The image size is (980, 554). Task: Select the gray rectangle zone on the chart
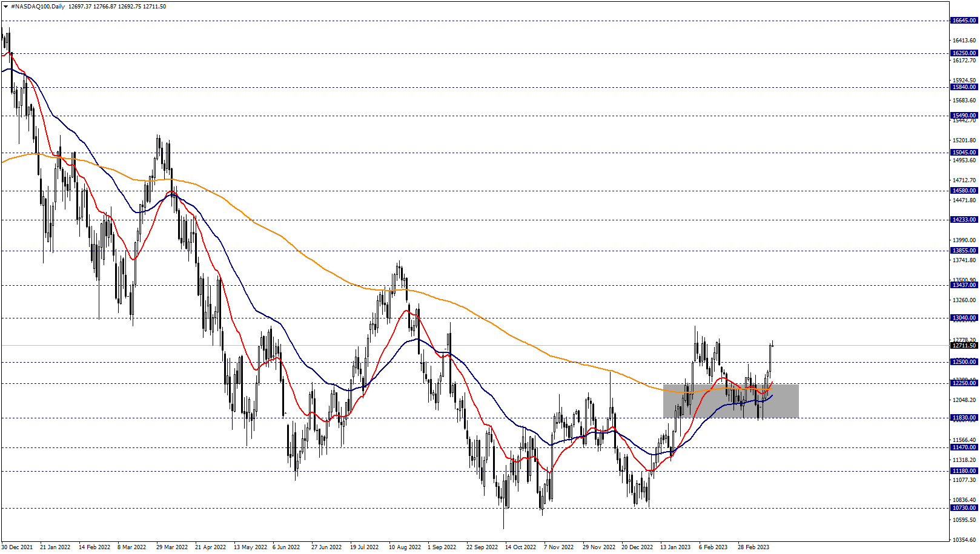click(731, 401)
